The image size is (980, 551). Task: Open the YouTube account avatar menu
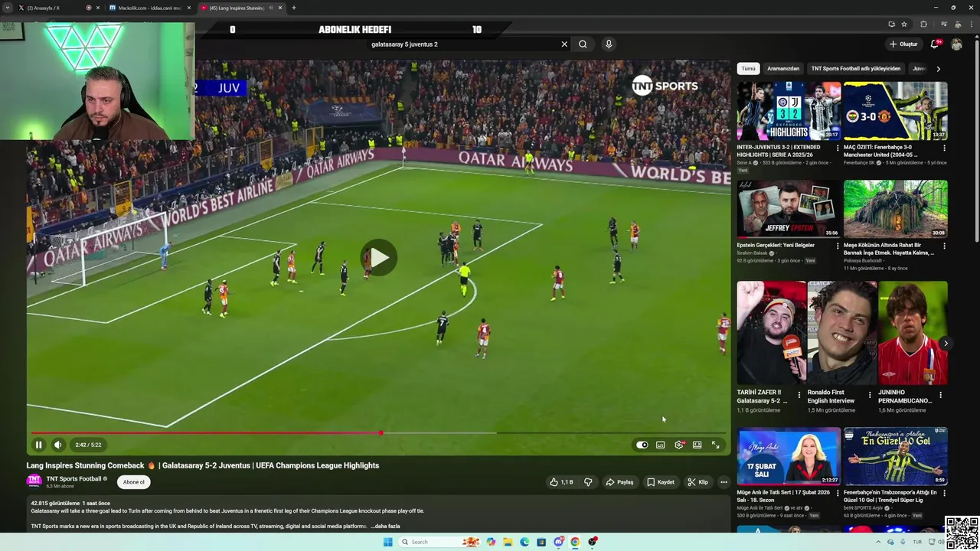[956, 44]
